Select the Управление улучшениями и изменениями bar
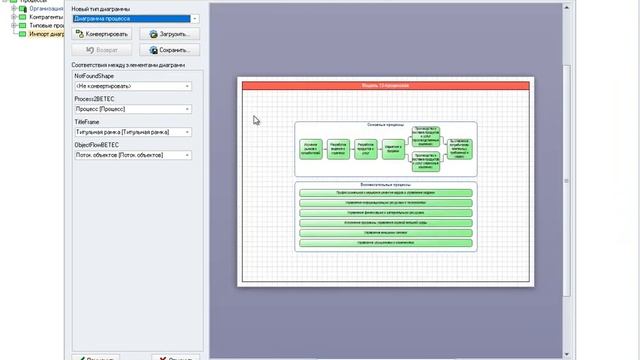640x360 pixels. [x=386, y=243]
